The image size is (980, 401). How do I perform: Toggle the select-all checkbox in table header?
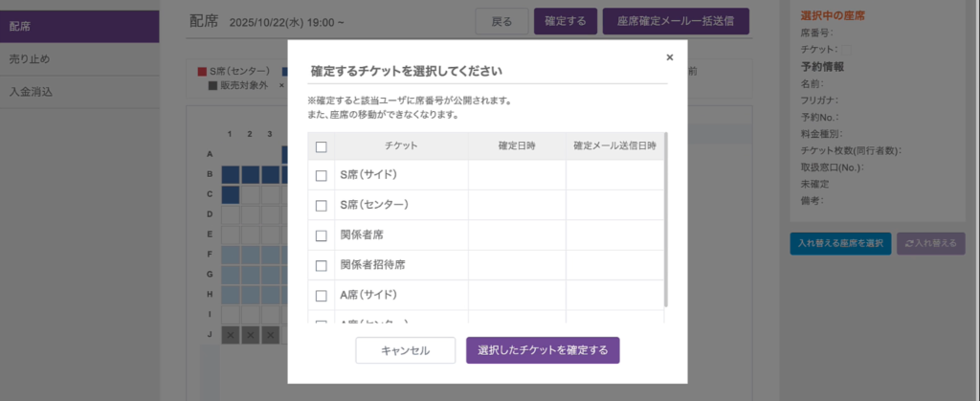(x=322, y=146)
